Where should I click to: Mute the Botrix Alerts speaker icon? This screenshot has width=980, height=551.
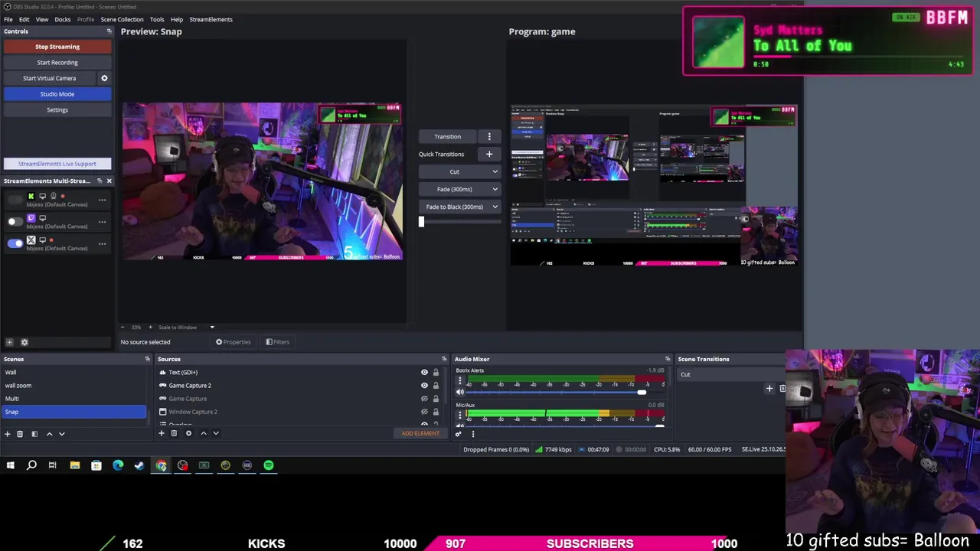click(x=459, y=392)
